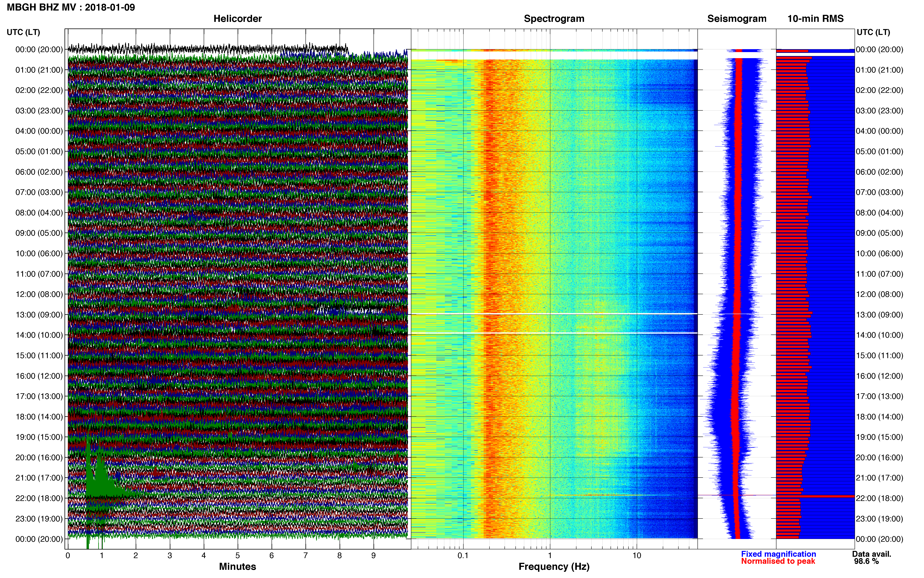Click the black top trace in the helicorder
The height and width of the screenshot is (578, 924).
(208, 49)
